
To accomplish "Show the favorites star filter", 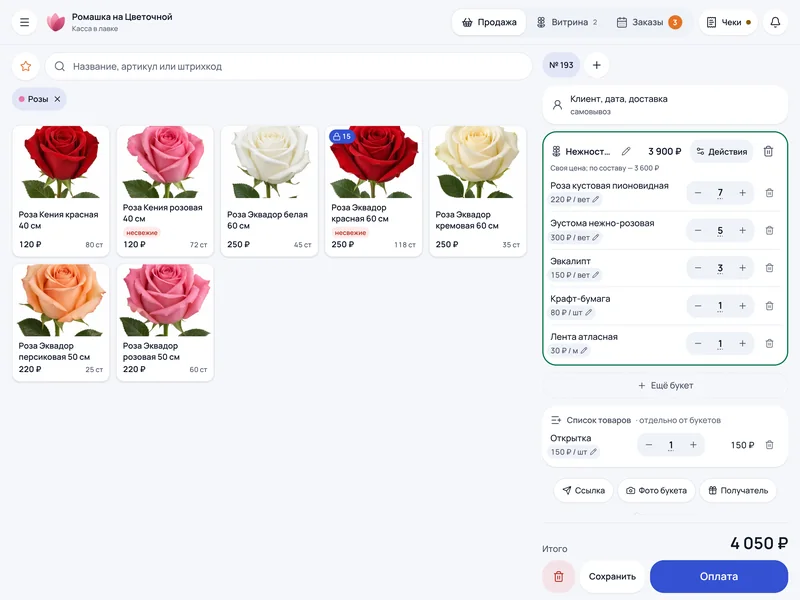I will (x=26, y=66).
